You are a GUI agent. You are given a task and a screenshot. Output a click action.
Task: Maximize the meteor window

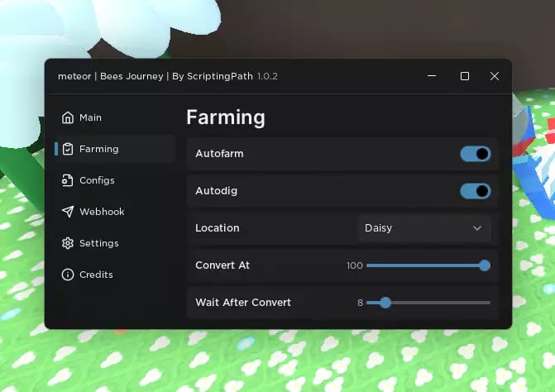click(x=465, y=76)
